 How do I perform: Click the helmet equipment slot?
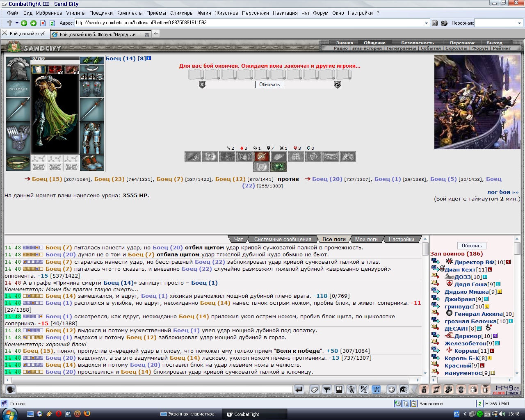click(18, 68)
